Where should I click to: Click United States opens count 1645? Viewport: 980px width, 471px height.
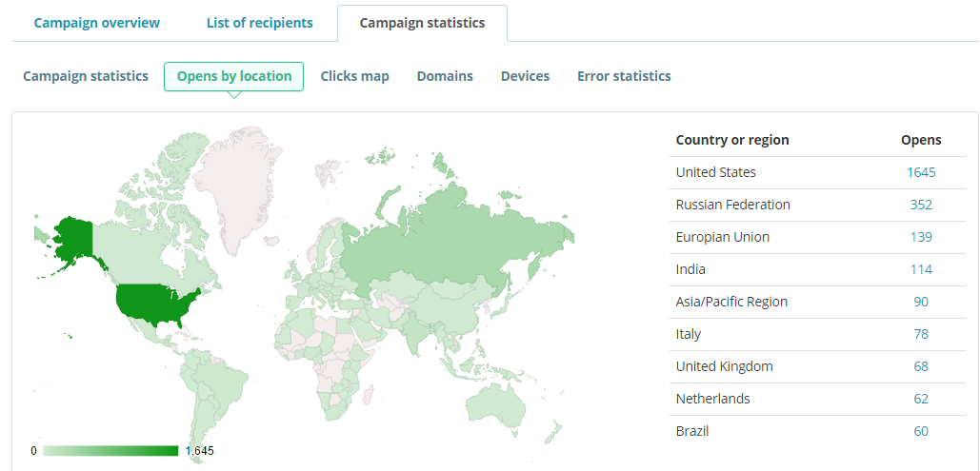(921, 172)
